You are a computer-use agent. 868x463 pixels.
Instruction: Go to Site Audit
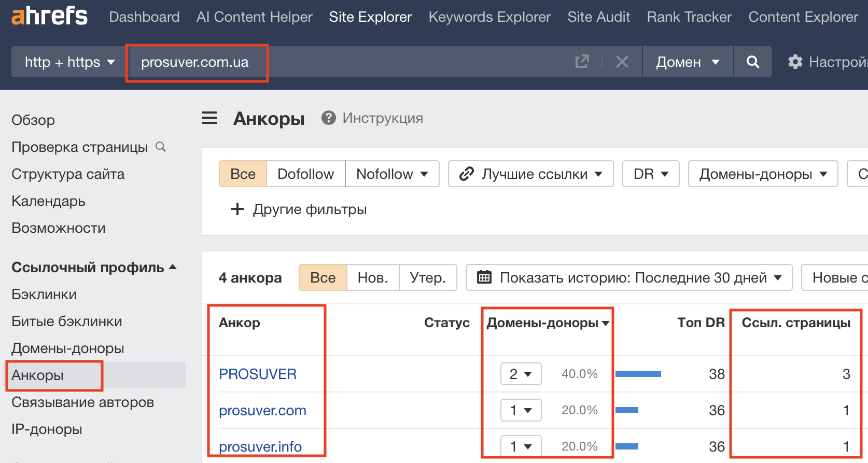coord(599,17)
